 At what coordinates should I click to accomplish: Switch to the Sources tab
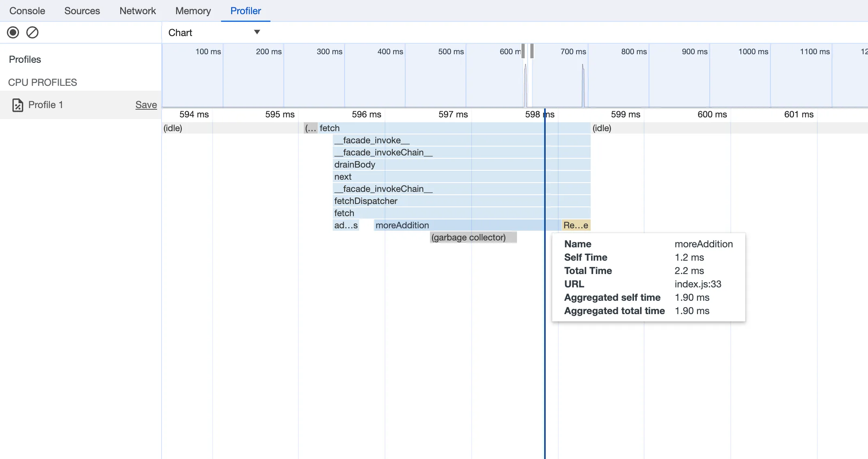82,11
